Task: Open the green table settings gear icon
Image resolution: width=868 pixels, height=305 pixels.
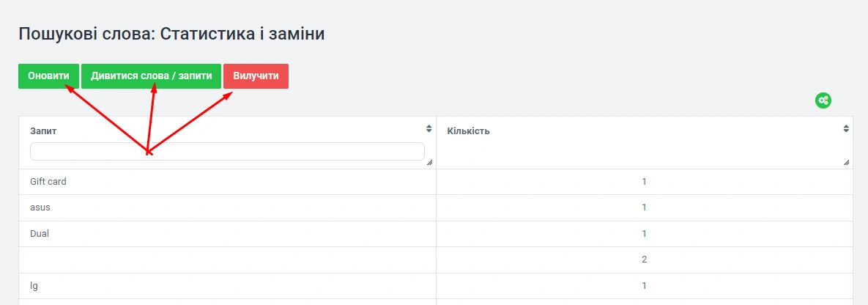Action: (823, 100)
